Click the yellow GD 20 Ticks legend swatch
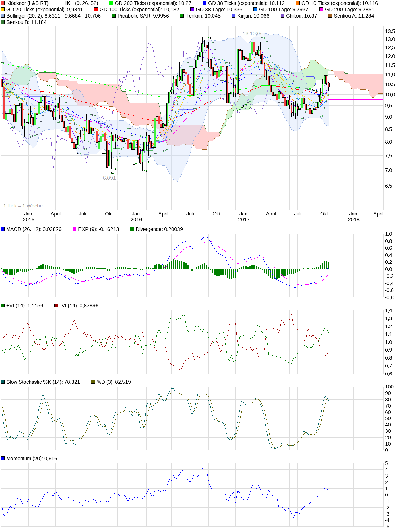403x532 pixels. coord(3,10)
